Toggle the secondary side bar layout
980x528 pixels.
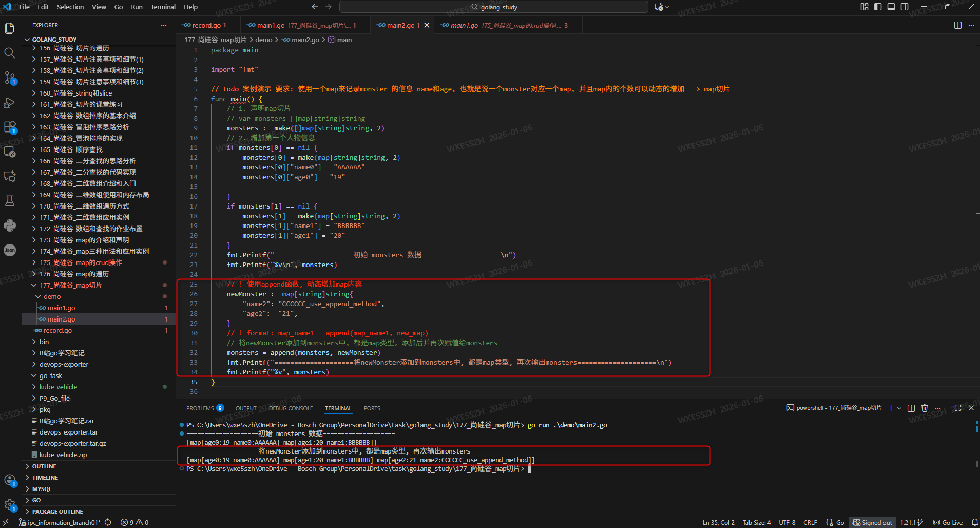pos(905,7)
